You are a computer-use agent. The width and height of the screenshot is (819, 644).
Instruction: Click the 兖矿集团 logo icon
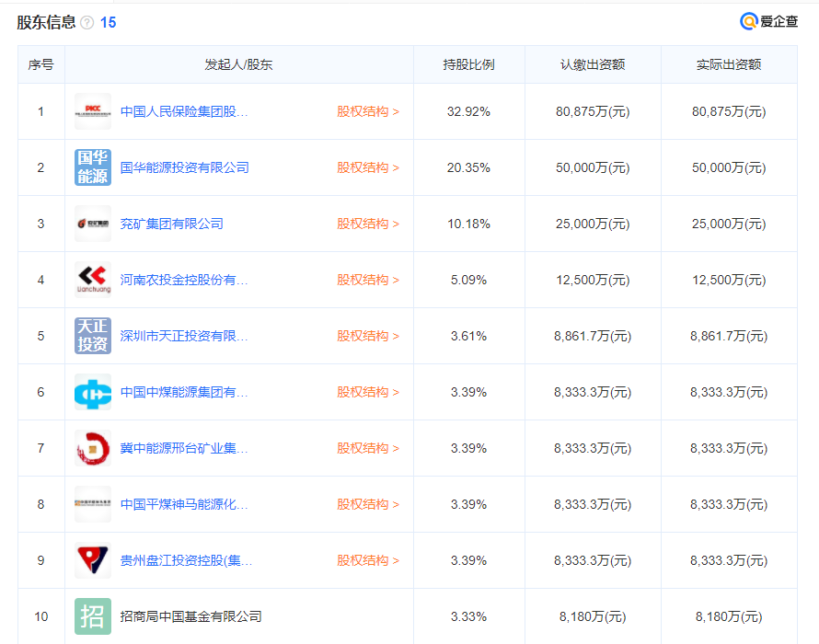(92, 224)
